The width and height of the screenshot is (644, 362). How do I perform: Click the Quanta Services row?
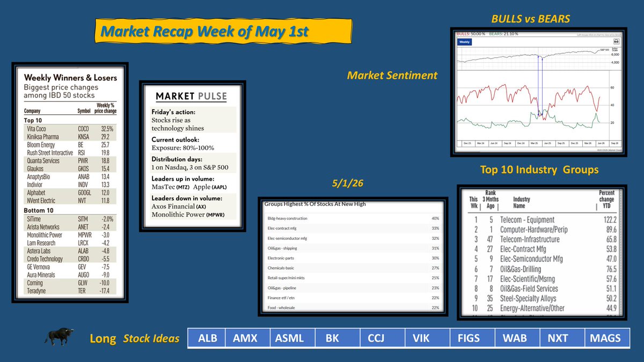(69, 160)
